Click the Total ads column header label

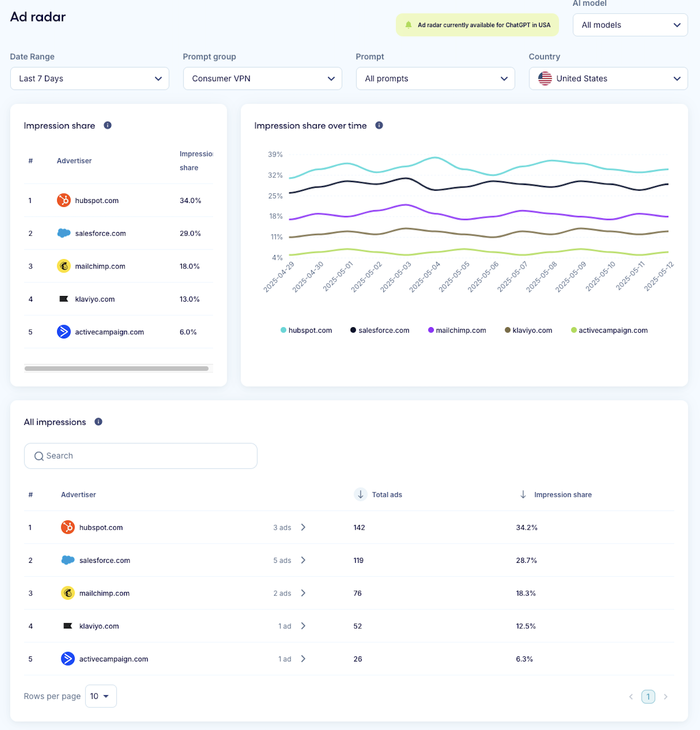tap(387, 495)
